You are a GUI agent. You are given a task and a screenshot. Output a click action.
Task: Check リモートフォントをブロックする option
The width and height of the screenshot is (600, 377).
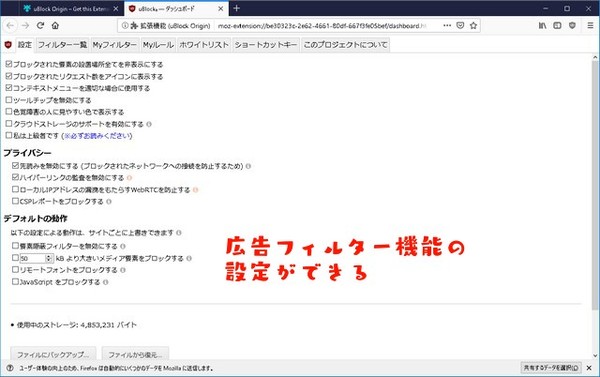tap(15, 269)
